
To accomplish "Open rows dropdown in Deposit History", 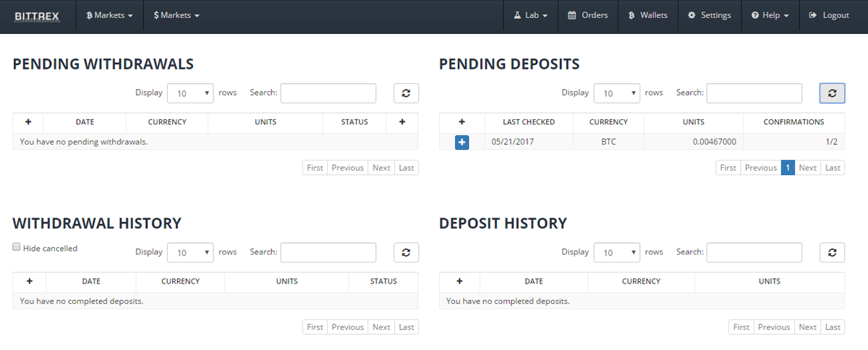I will (x=617, y=252).
